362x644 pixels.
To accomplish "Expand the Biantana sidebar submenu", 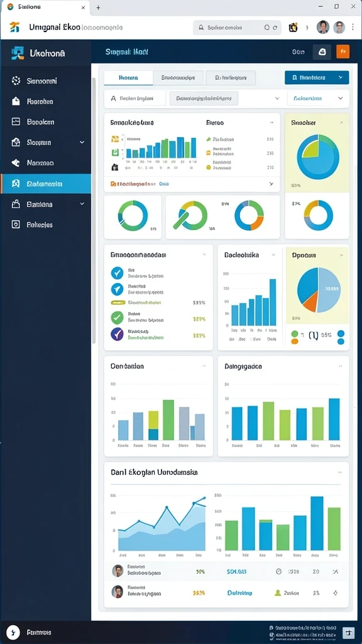I will click(x=82, y=204).
